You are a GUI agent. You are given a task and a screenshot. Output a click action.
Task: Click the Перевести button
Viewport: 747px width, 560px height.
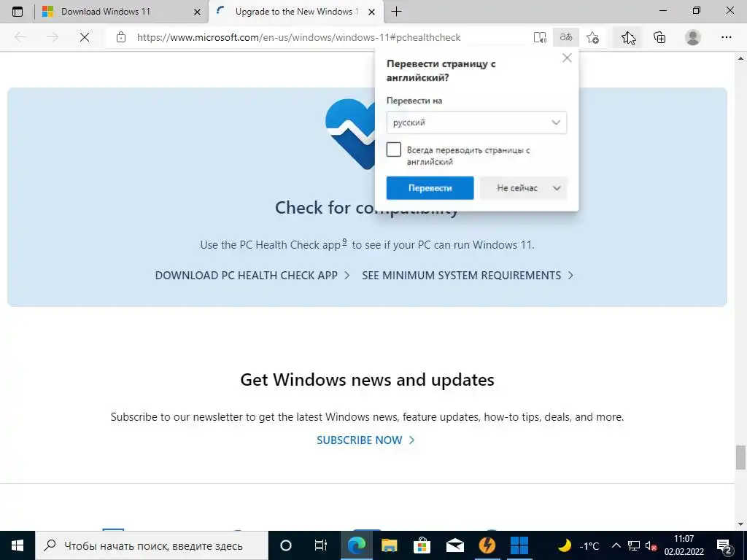[430, 188]
